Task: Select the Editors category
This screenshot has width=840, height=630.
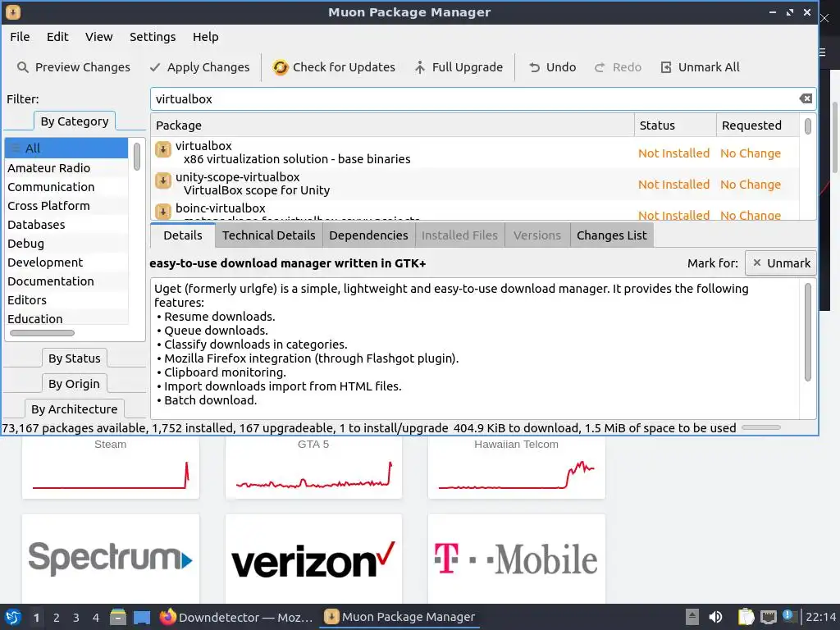Action: [x=66, y=300]
